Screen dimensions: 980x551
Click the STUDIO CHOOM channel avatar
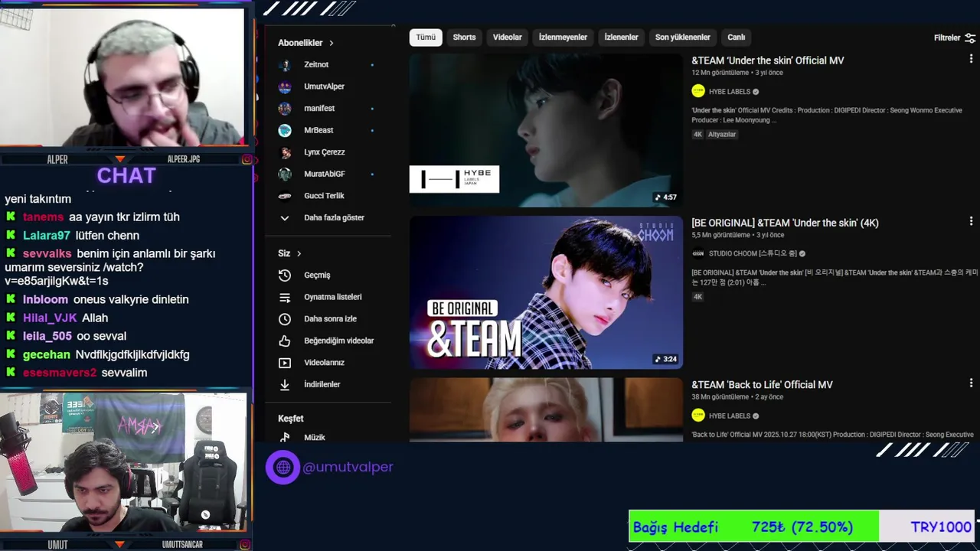(698, 253)
